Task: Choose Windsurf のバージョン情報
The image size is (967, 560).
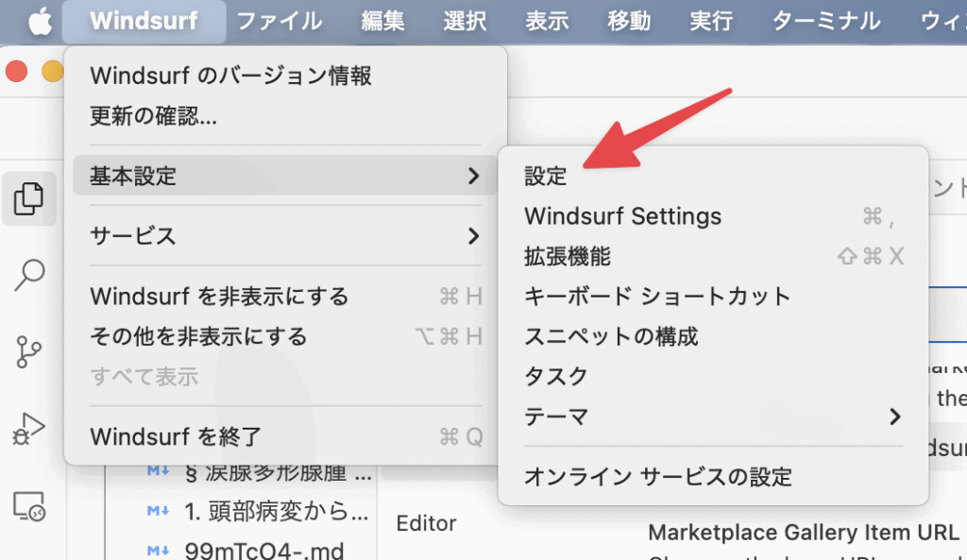Action: 285,76
